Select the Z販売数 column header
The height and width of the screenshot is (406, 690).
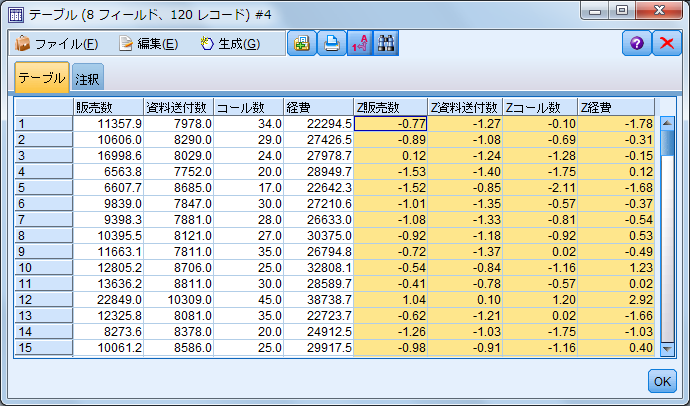tap(391, 107)
